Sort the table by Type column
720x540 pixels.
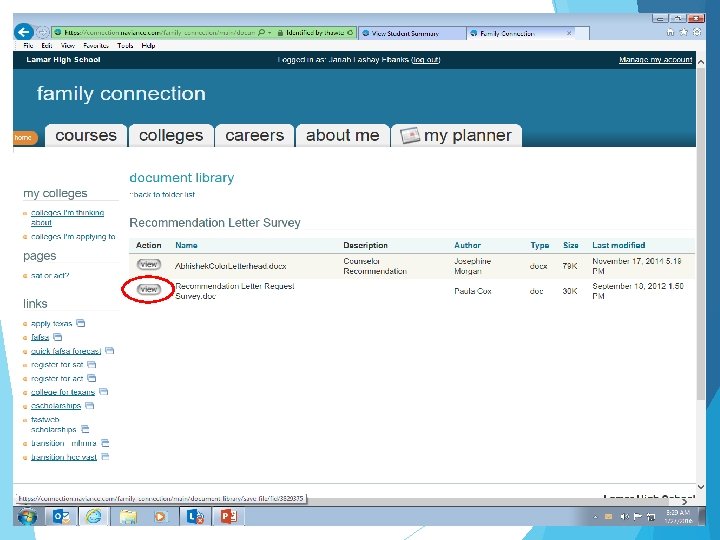[540, 245]
